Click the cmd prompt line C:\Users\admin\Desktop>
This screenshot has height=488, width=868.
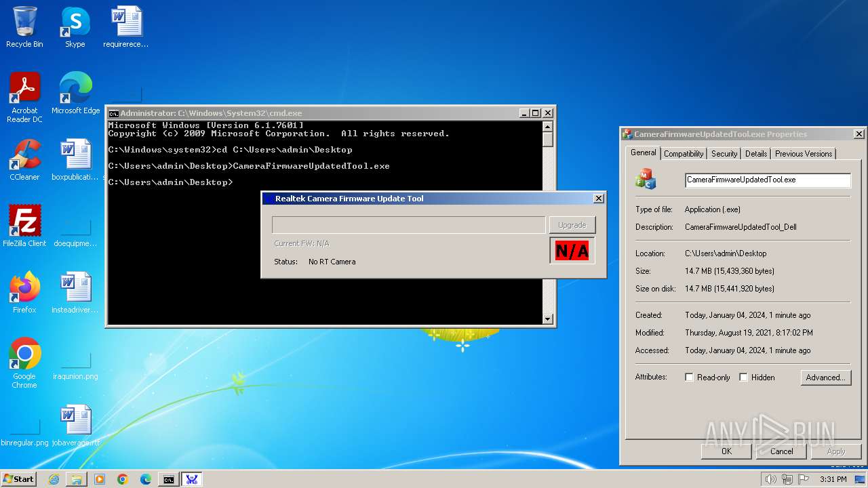coord(171,182)
